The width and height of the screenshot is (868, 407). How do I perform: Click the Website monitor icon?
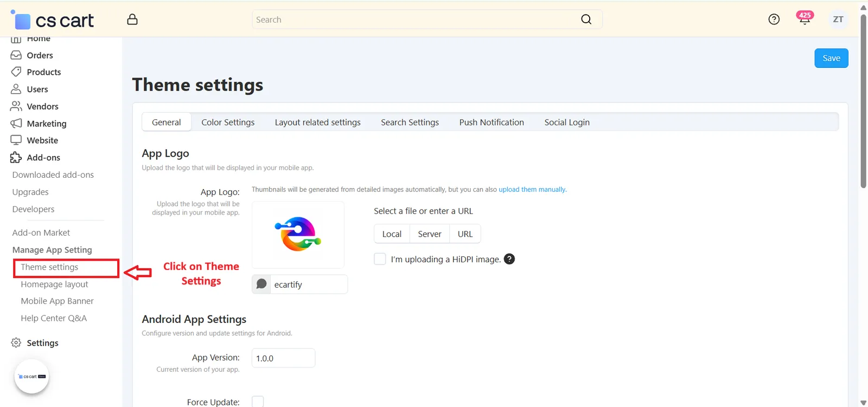pyautogui.click(x=16, y=140)
